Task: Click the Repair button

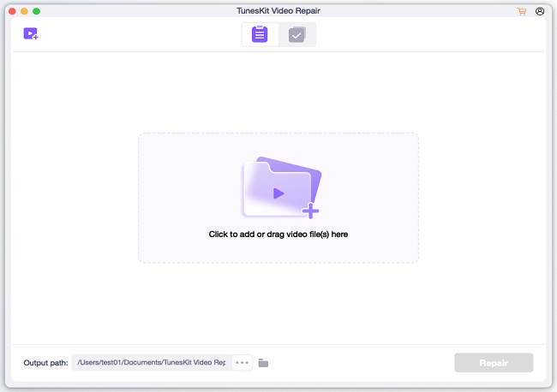Action: point(494,363)
